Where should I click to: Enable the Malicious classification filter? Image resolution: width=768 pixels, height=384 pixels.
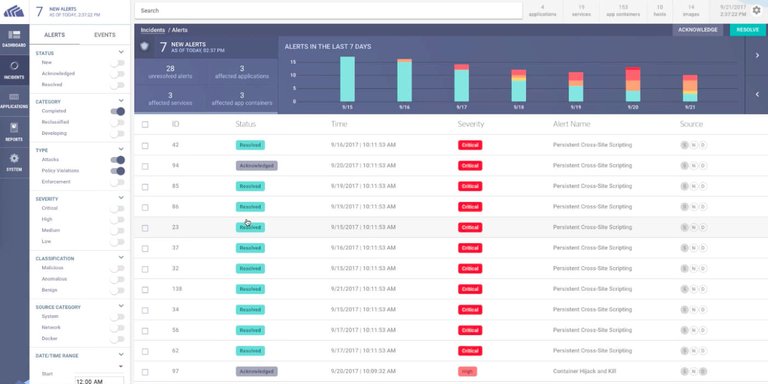118,268
